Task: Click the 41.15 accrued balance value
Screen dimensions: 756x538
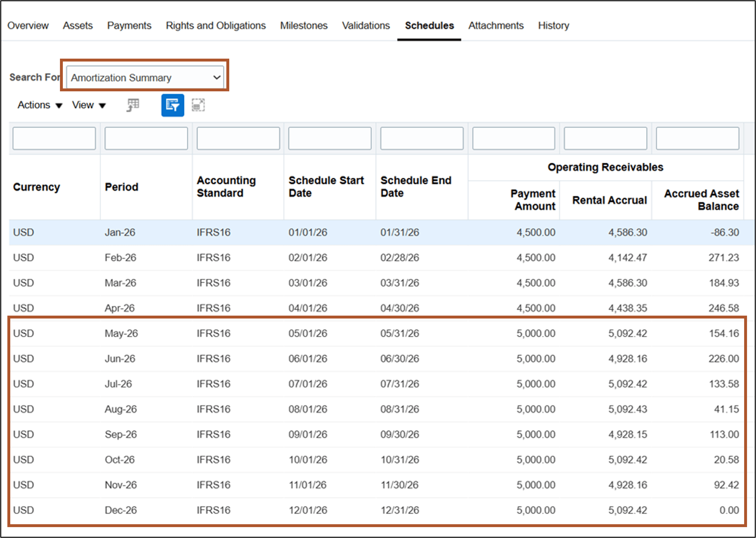Action: [727, 409]
